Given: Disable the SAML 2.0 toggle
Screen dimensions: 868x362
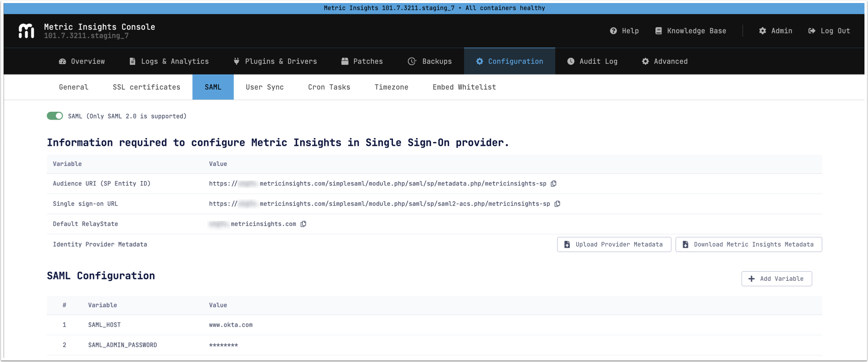Looking at the screenshot, I should pos(55,116).
